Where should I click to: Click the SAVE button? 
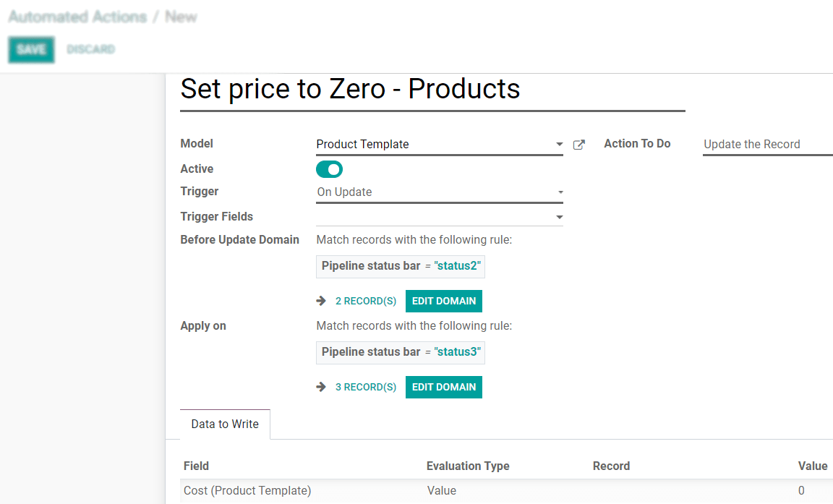31,49
